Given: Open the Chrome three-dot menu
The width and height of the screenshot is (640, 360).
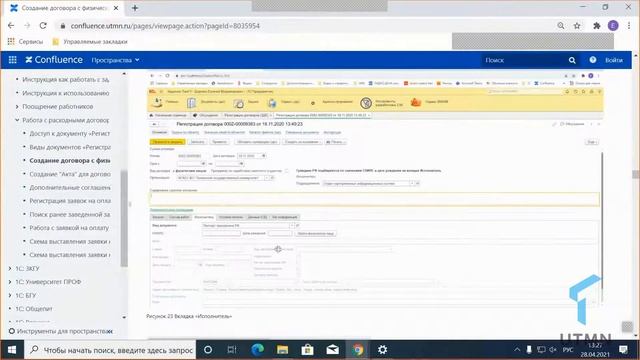Looking at the screenshot, I should point(629,26).
